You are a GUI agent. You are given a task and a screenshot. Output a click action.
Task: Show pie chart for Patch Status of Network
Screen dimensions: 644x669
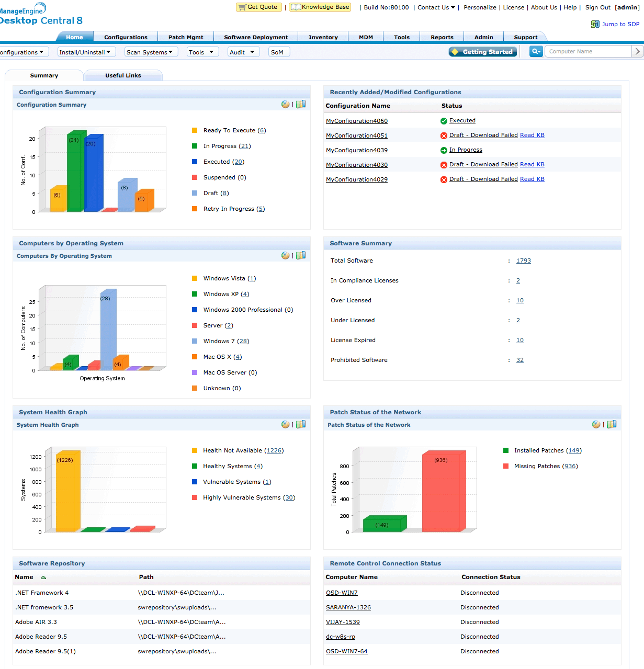[x=596, y=425]
